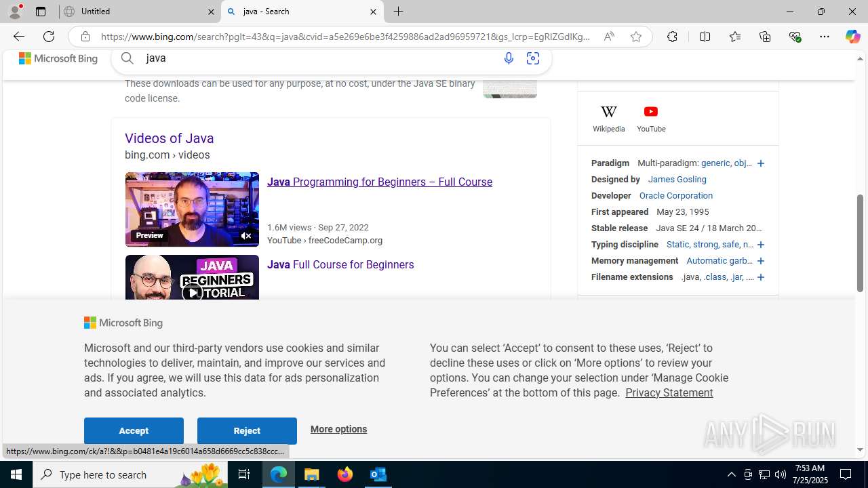This screenshot has width=868, height=488.
Task: Open the Windows Start button
Action: coord(16,474)
